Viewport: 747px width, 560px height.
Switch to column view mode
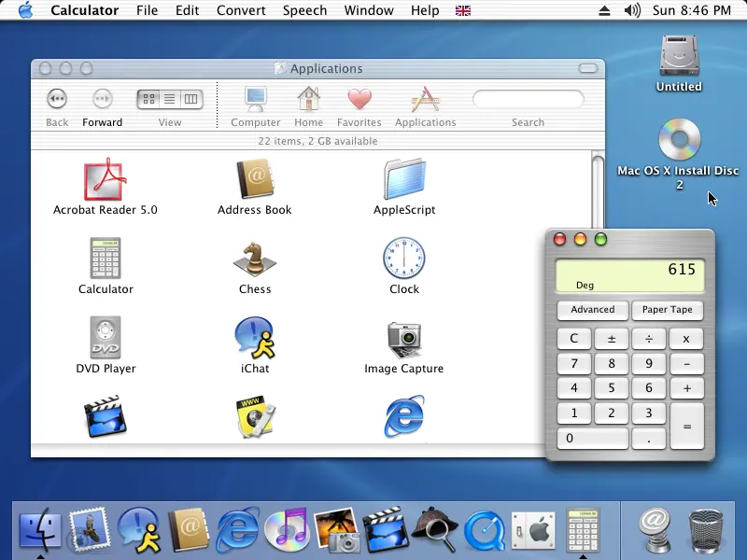pyautogui.click(x=191, y=99)
